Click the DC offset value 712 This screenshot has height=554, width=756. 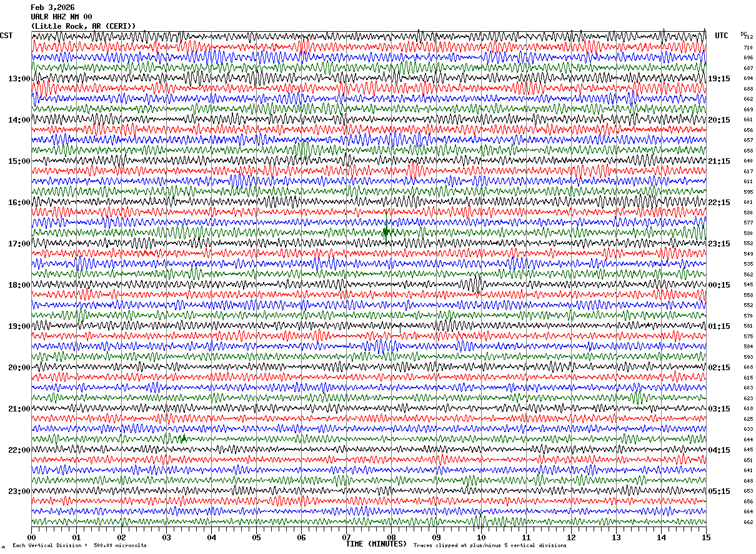pyautogui.click(x=749, y=38)
